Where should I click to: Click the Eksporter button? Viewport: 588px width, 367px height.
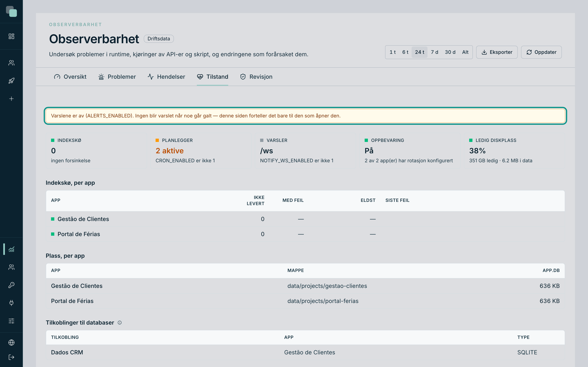pyautogui.click(x=497, y=52)
